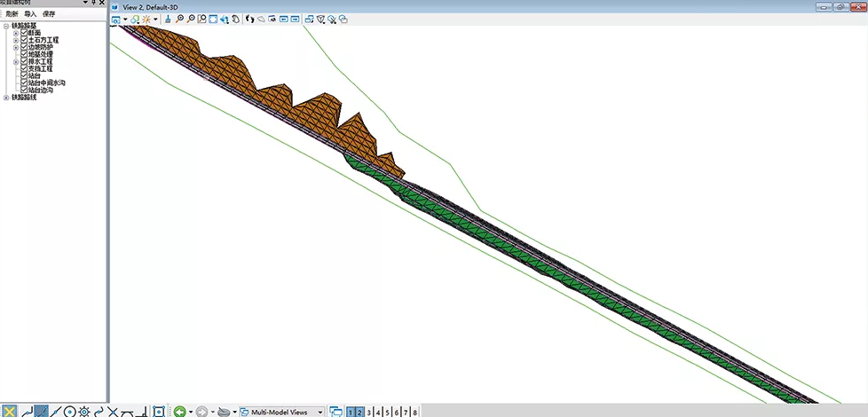Uncheck the 土石方工程 checkbox
868x417 pixels.
(x=24, y=41)
